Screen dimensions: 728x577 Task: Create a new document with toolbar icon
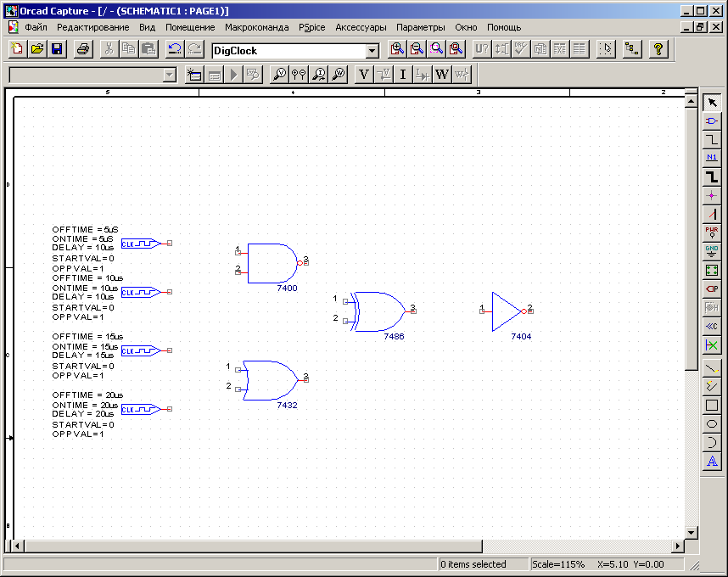pos(18,48)
